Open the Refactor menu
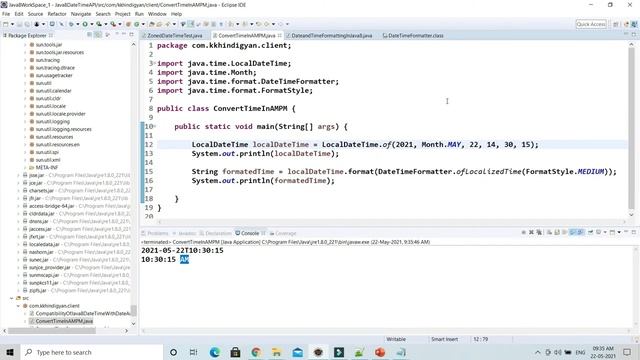 pos(57,14)
